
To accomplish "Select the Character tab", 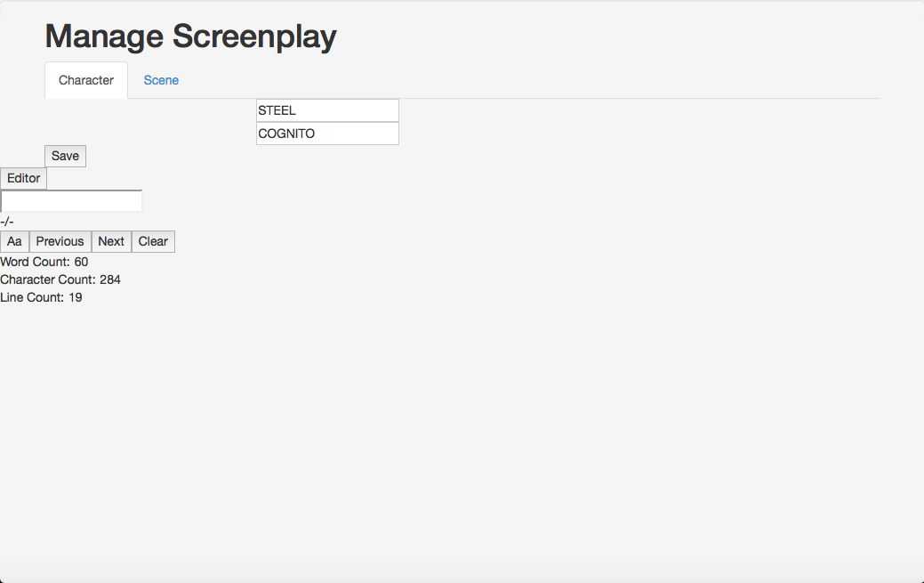I will coord(86,80).
